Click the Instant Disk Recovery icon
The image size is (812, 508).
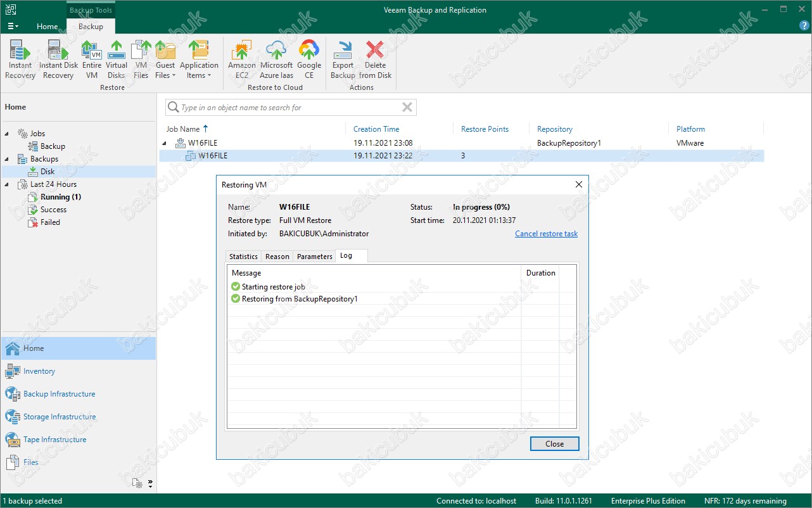pyautogui.click(x=58, y=60)
